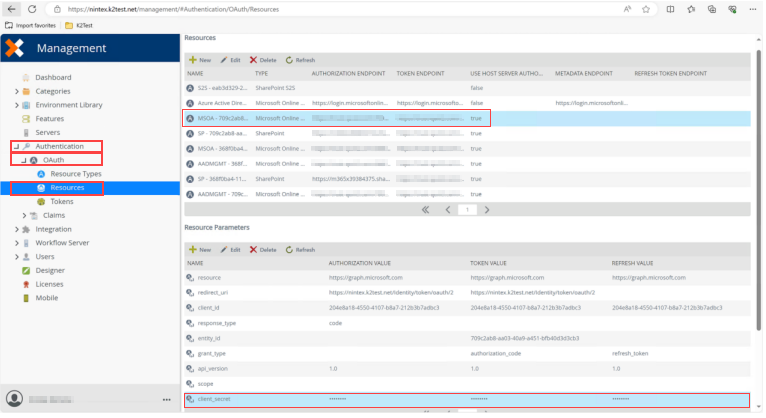
Task: Click Edit in Resource Parameters toolbar
Action: click(230, 250)
